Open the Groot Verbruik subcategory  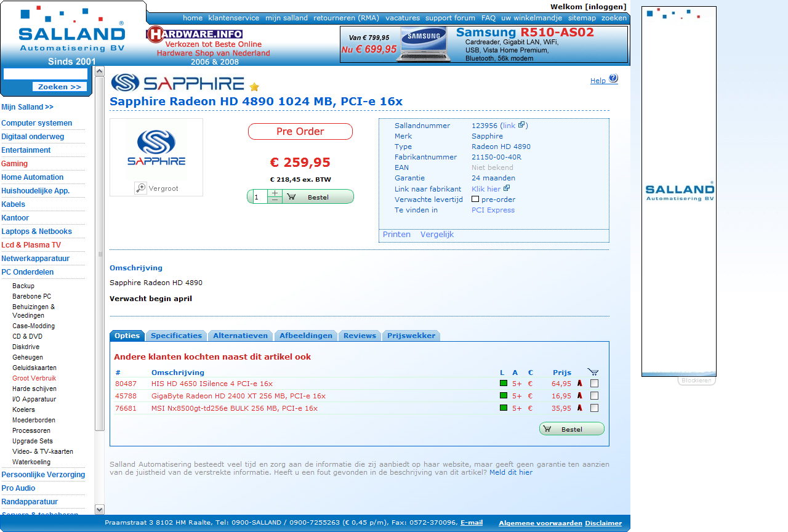pos(34,378)
